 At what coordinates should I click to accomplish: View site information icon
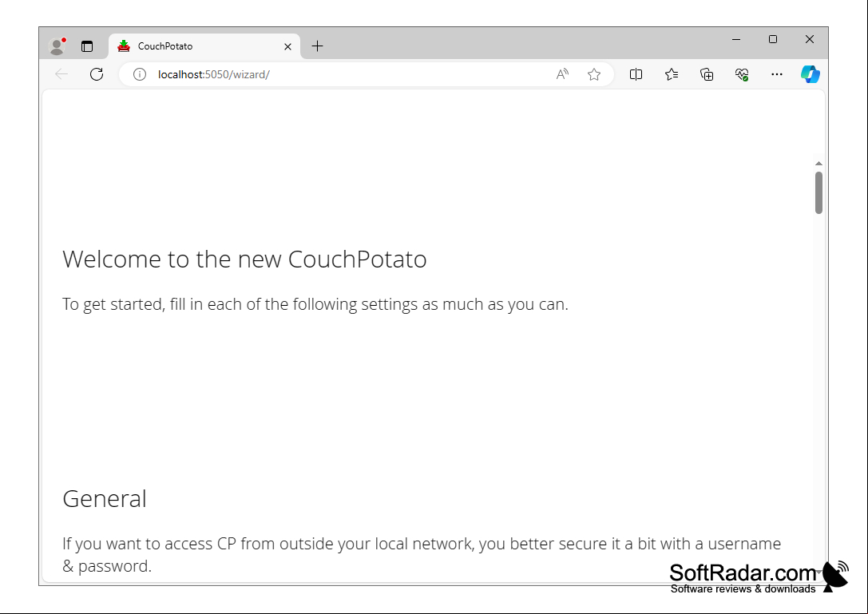click(140, 74)
